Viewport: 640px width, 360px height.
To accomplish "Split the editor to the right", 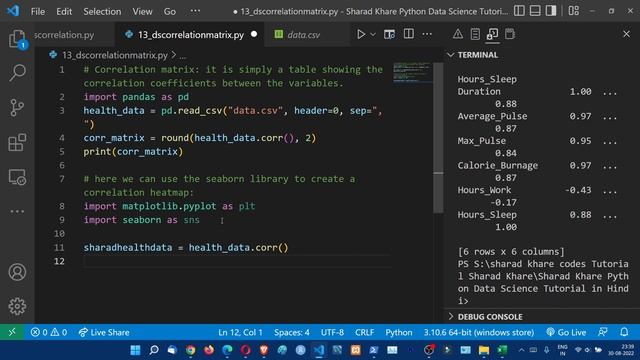I will pyautogui.click(x=409, y=34).
